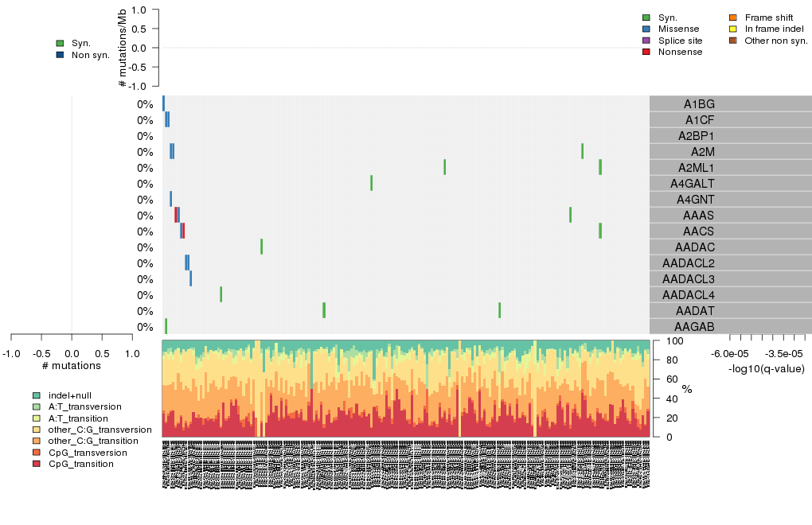
Task: Click the '# mutations' axis title
Action: (72, 366)
